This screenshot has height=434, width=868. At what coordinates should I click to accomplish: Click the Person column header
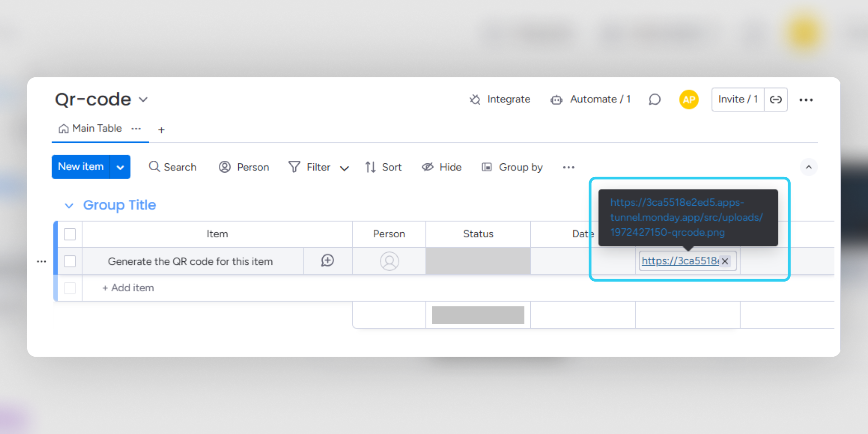[x=389, y=234]
